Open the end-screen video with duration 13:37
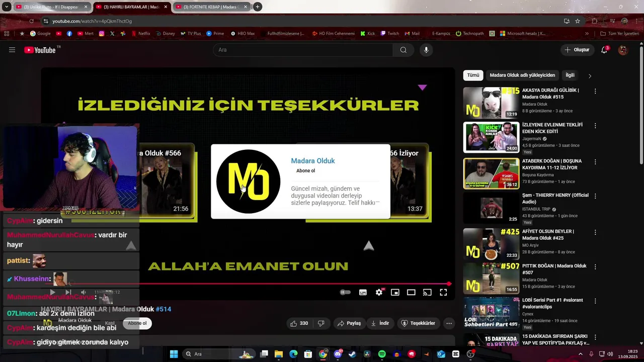This screenshot has width=644, height=362. click(409, 181)
